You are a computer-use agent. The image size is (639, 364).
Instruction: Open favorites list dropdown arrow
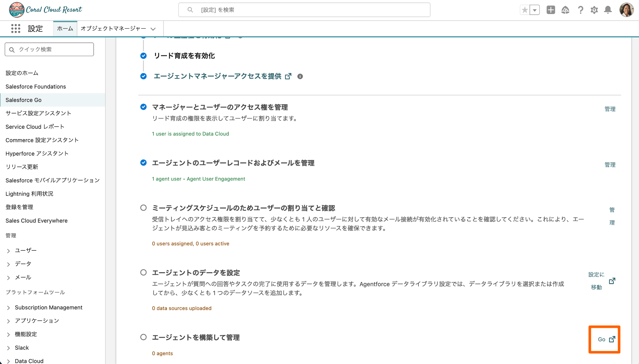click(535, 10)
